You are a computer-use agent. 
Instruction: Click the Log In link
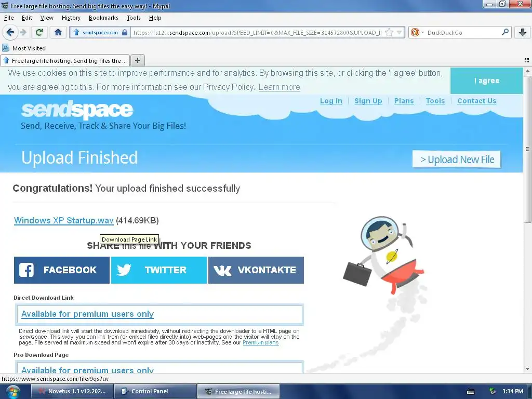coord(331,101)
